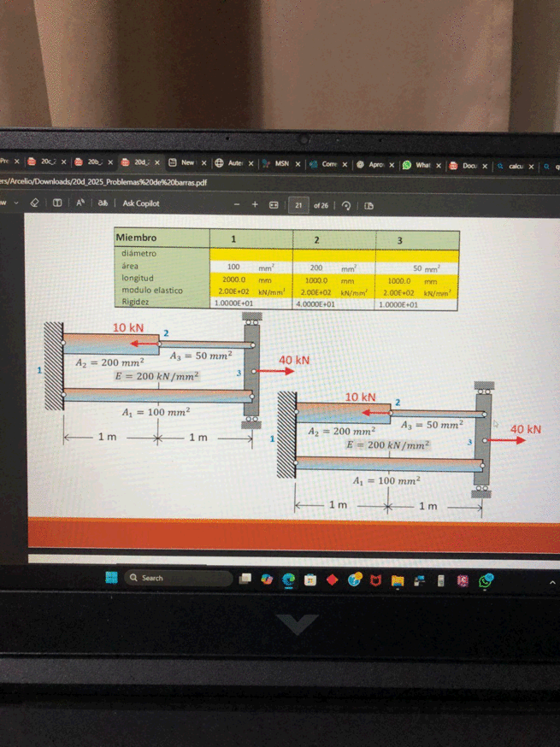
Task: Open the purple app icon on taskbar
Action: point(463,580)
